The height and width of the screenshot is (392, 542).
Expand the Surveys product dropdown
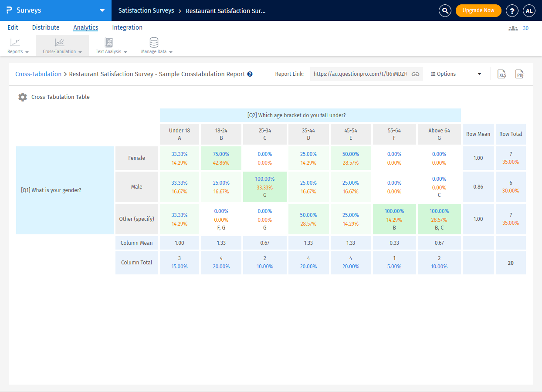pos(102,10)
